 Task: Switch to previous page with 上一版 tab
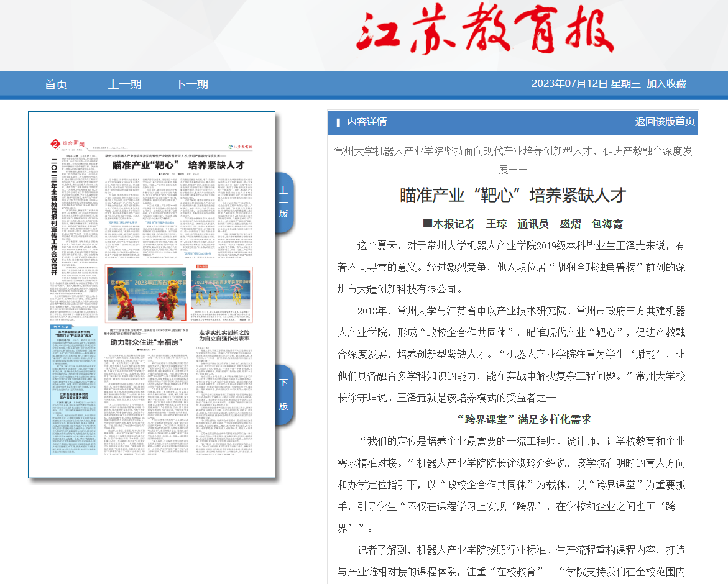(283, 202)
